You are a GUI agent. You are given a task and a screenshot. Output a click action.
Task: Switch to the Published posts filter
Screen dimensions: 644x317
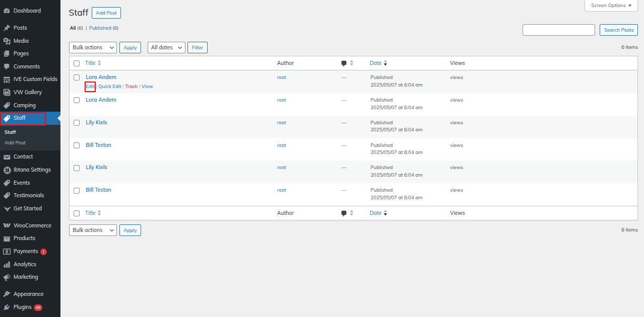[x=100, y=28]
